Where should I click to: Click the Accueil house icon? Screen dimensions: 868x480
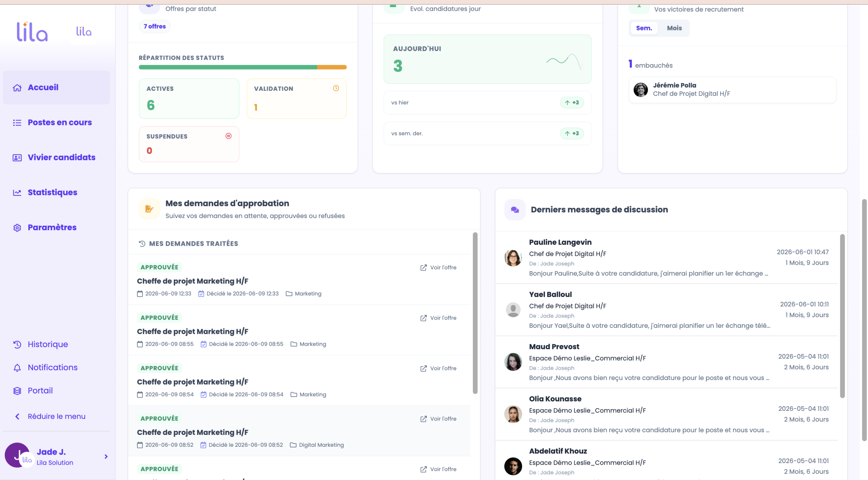point(17,88)
